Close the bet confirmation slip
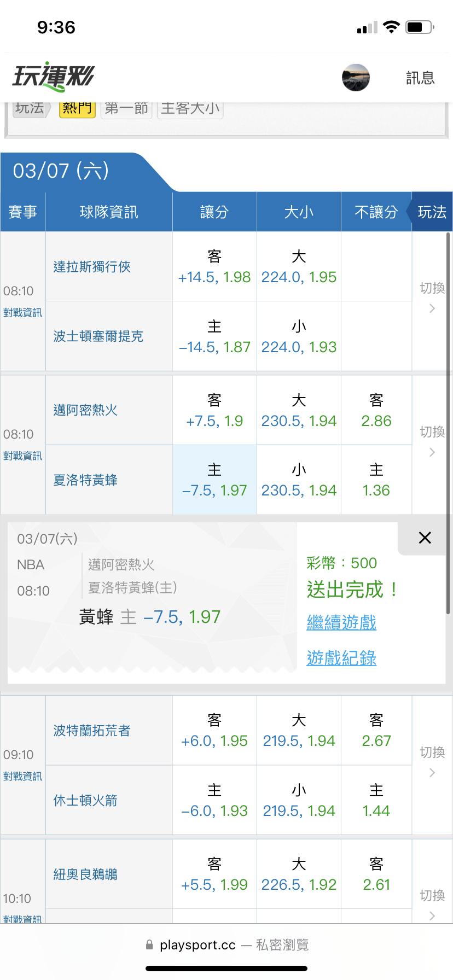 click(x=425, y=538)
